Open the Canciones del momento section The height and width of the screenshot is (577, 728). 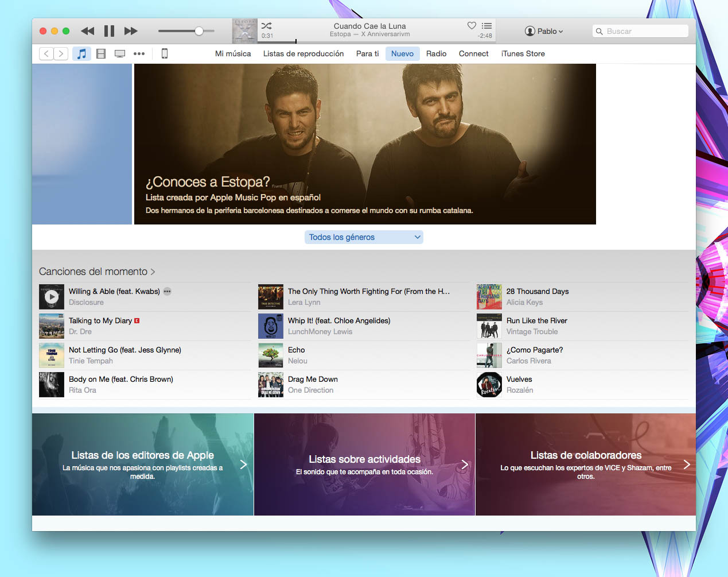click(97, 272)
